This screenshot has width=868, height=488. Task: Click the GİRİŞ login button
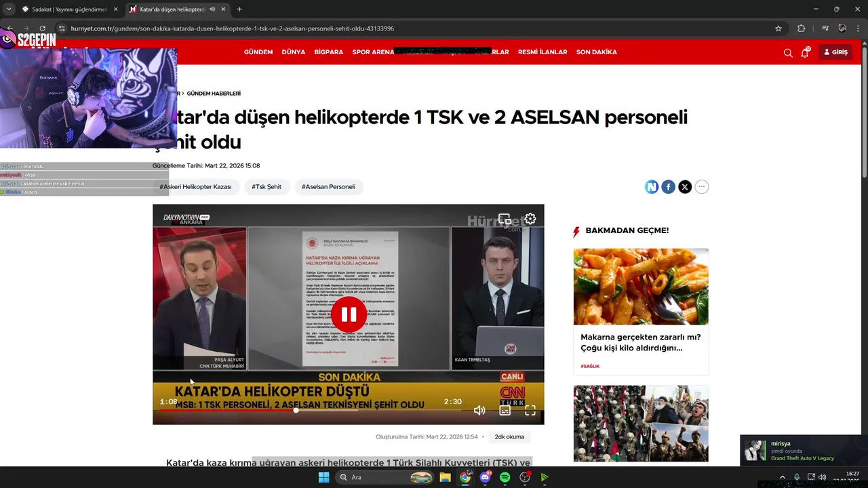(835, 52)
